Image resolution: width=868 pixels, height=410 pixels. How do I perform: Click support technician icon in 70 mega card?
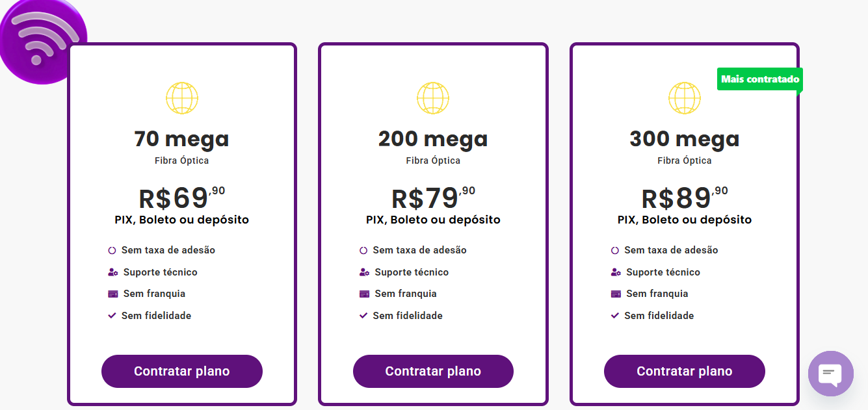[112, 272]
